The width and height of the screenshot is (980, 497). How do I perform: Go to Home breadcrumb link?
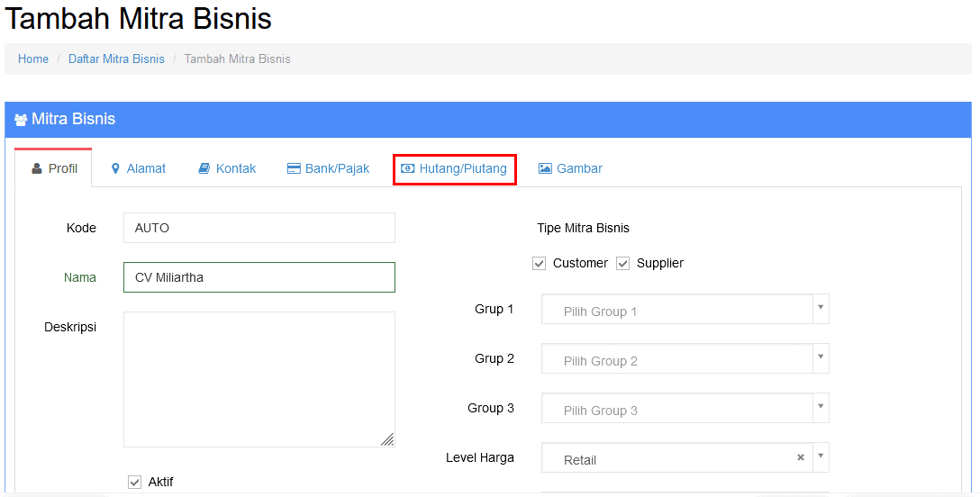tap(33, 59)
